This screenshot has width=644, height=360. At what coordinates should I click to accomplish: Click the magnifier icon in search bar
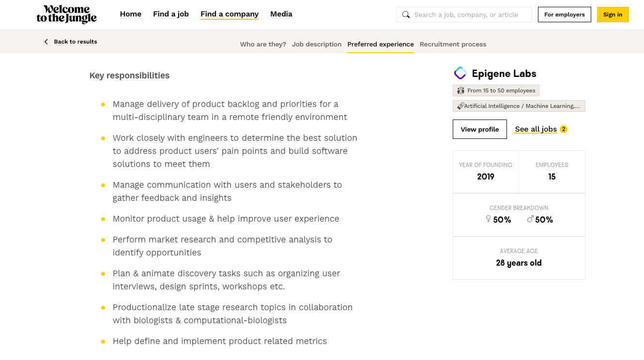coord(406,15)
